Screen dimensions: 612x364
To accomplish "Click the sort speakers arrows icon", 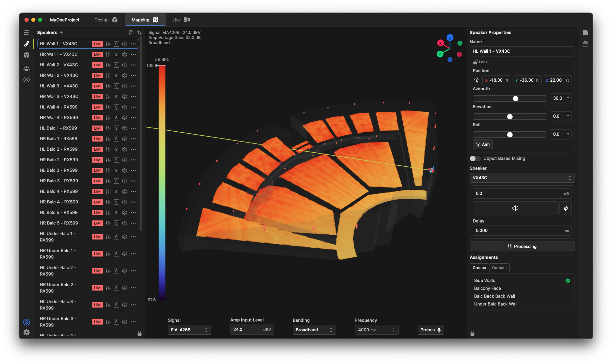I will point(140,33).
